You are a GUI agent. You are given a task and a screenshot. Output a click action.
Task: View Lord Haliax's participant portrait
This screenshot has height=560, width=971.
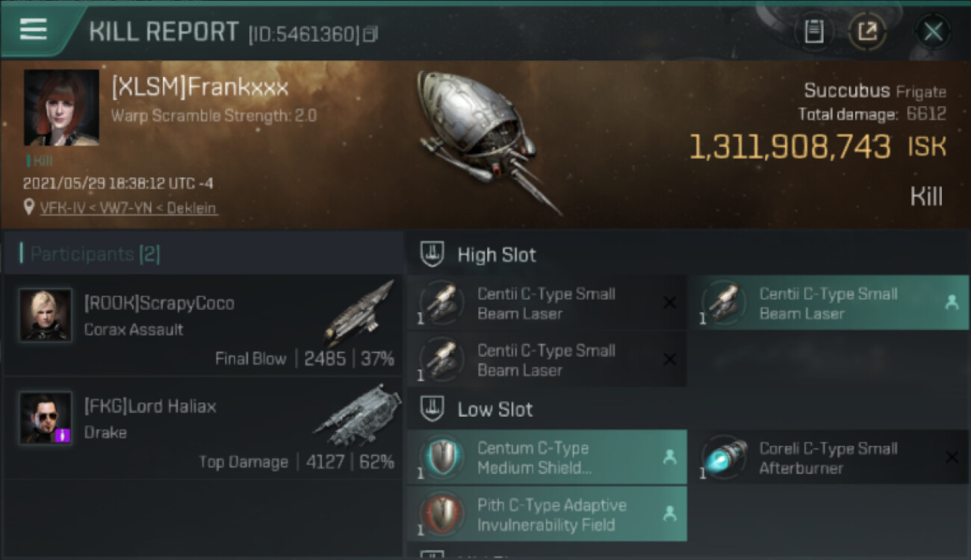coord(46,417)
